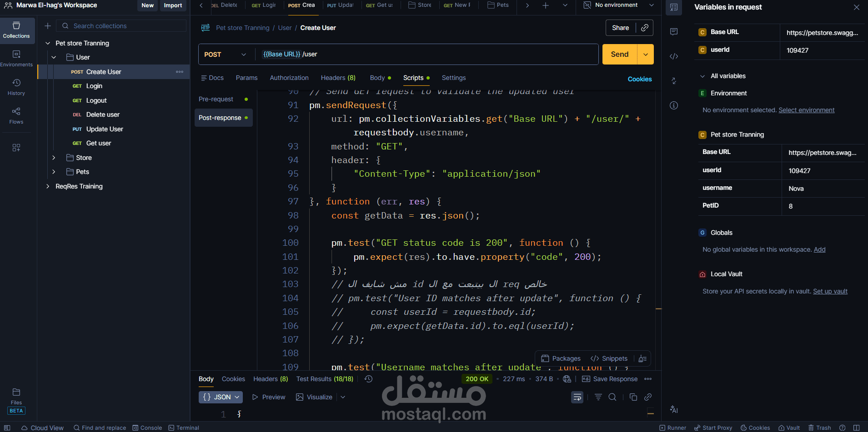Open the Flows sidebar panel

(16, 116)
